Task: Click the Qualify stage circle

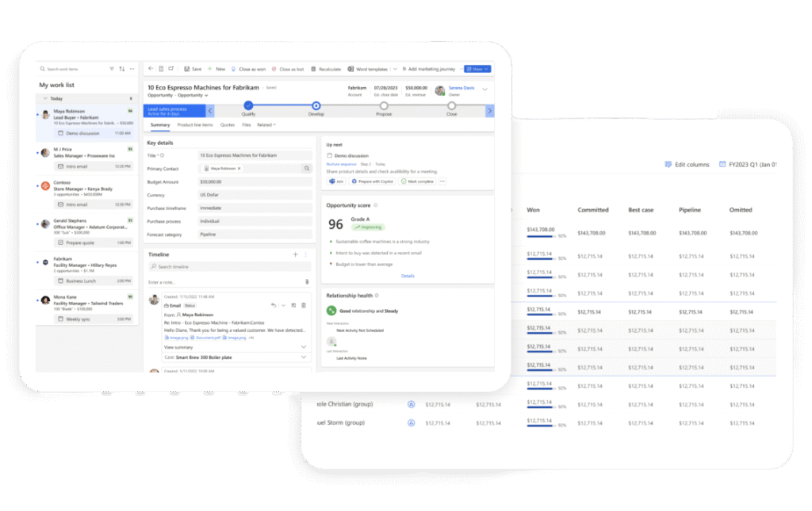Action: click(x=248, y=105)
